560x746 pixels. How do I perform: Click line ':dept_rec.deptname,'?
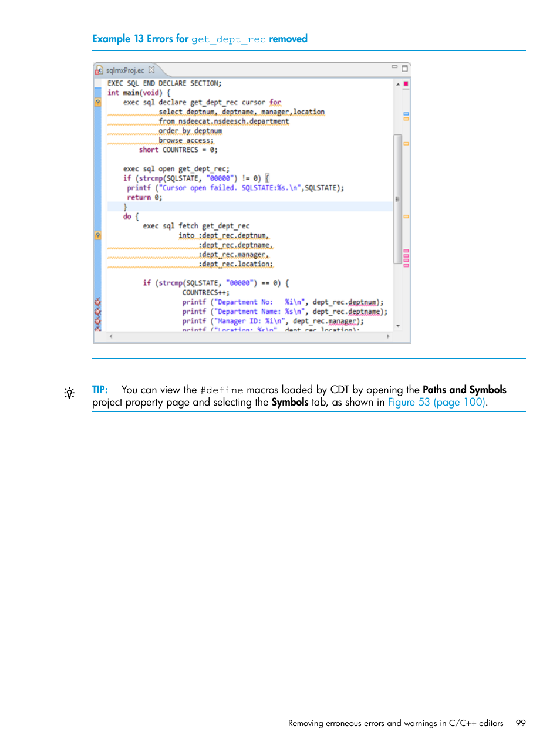[x=235, y=245]
